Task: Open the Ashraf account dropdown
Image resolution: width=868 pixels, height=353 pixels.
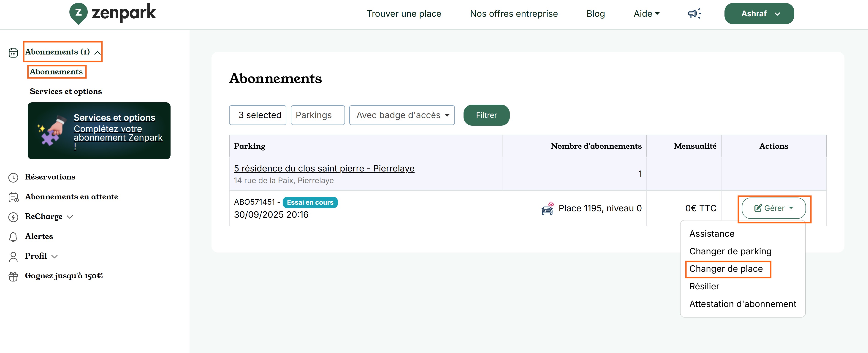Action: tap(759, 14)
